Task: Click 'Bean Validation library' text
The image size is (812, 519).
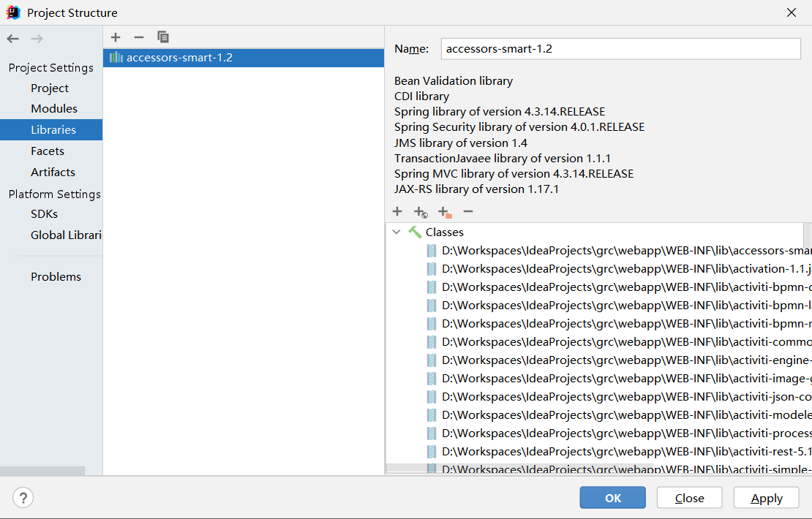Action: pos(453,80)
